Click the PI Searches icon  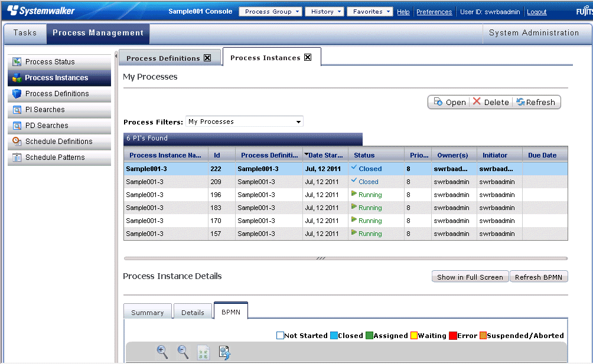[x=17, y=110]
